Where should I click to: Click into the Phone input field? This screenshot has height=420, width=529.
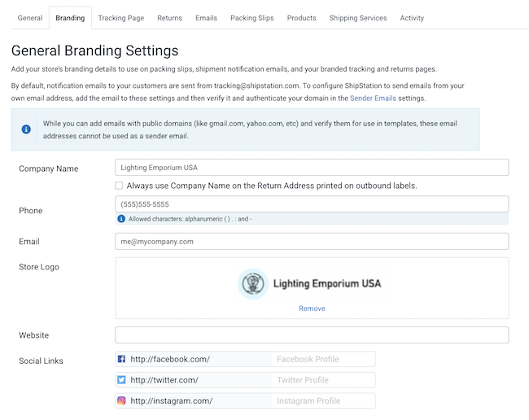pyautogui.click(x=312, y=204)
